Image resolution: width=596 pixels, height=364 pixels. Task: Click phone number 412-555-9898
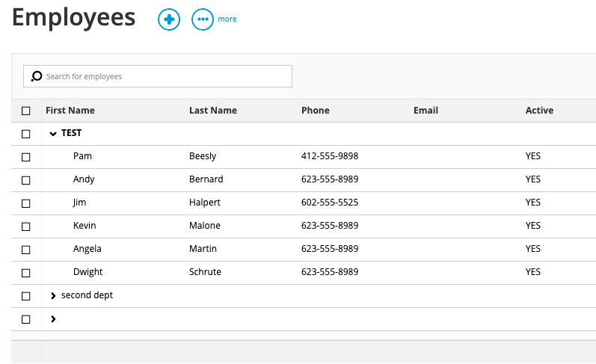click(x=330, y=155)
